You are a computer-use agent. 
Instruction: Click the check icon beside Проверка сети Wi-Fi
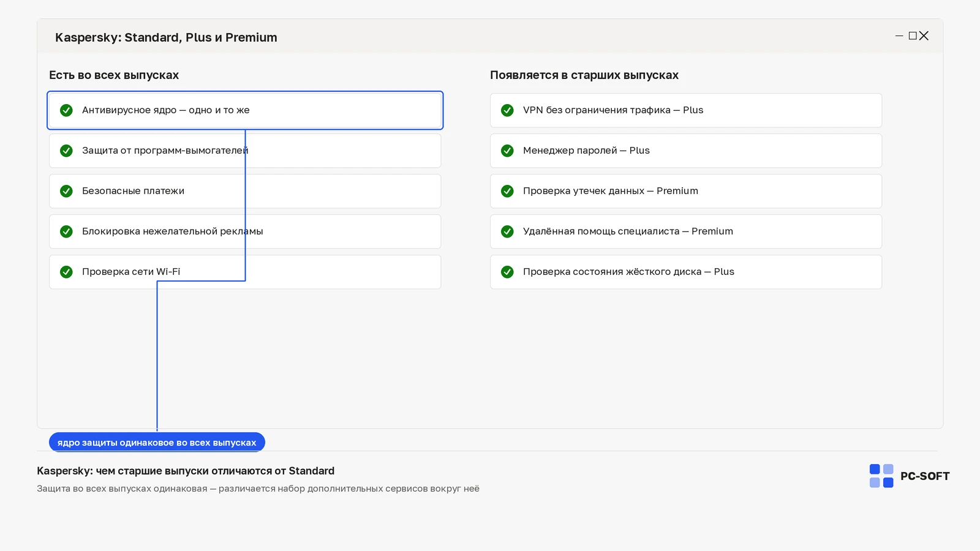pos(66,272)
